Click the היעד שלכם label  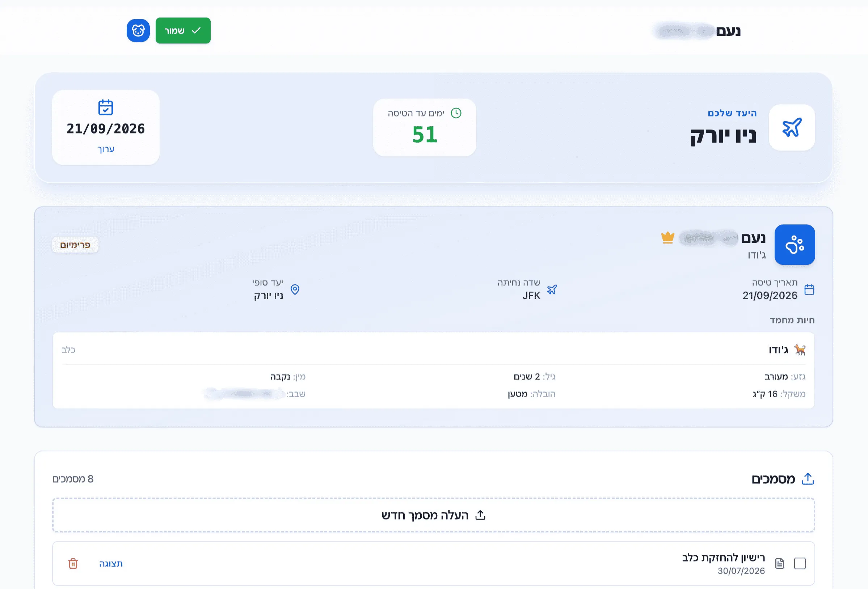(x=732, y=113)
